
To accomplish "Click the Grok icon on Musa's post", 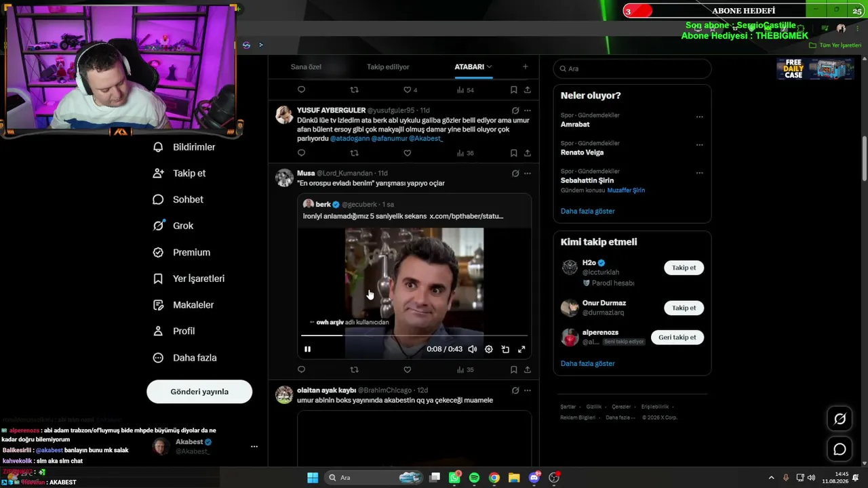I will pos(515,174).
